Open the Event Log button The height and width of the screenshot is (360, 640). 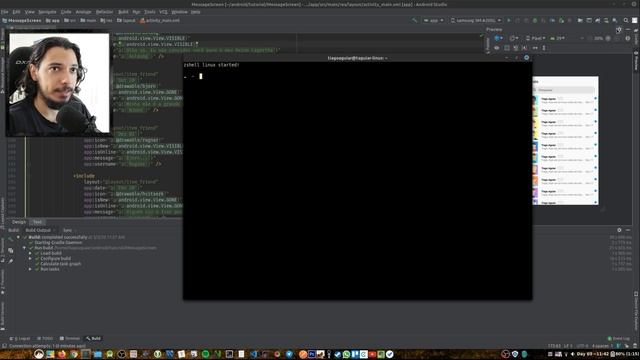click(619, 338)
